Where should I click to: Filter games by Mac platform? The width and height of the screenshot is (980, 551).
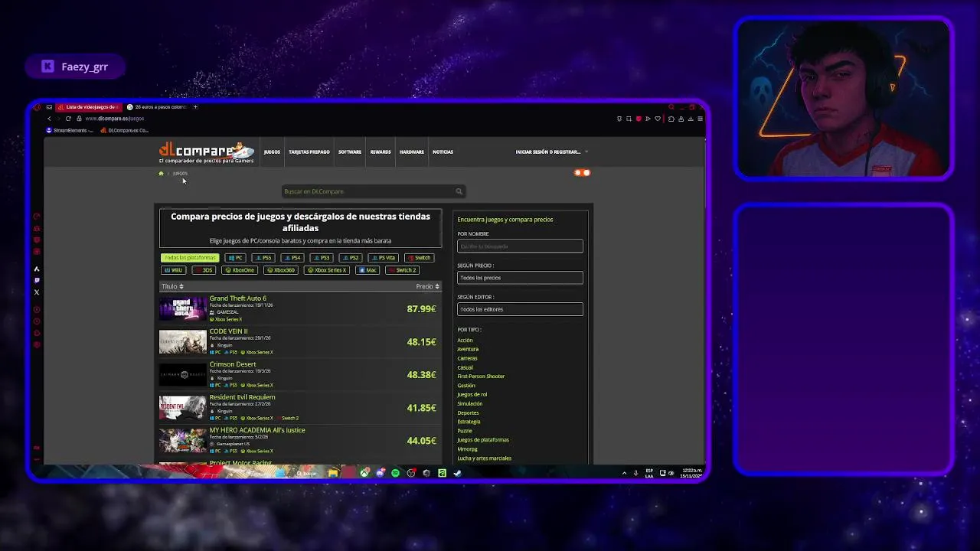(368, 270)
